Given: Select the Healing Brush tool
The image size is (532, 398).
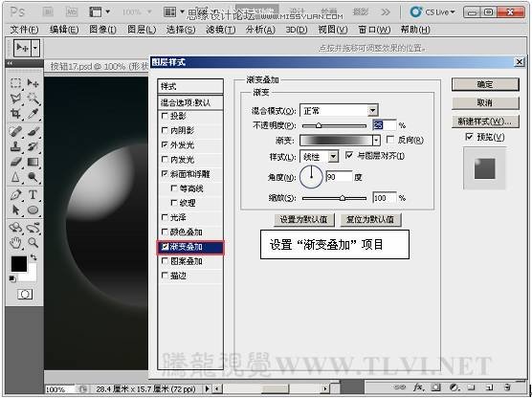Looking at the screenshot, I should click(15, 132).
